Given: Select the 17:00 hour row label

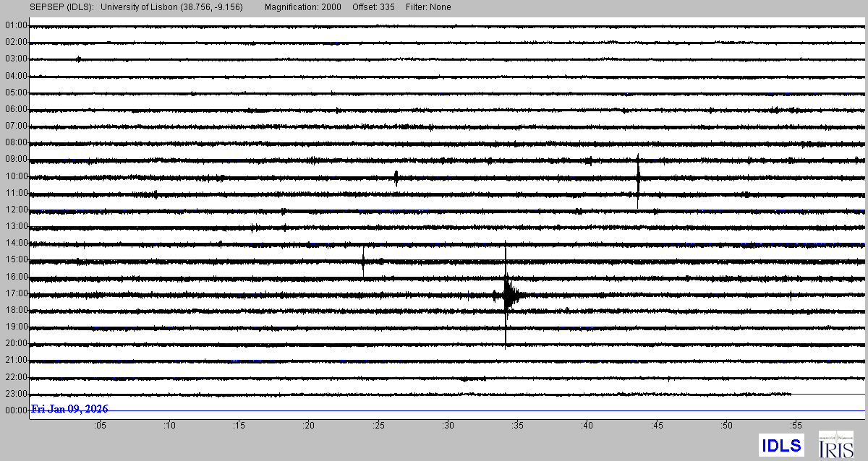Looking at the screenshot, I should [x=16, y=293].
